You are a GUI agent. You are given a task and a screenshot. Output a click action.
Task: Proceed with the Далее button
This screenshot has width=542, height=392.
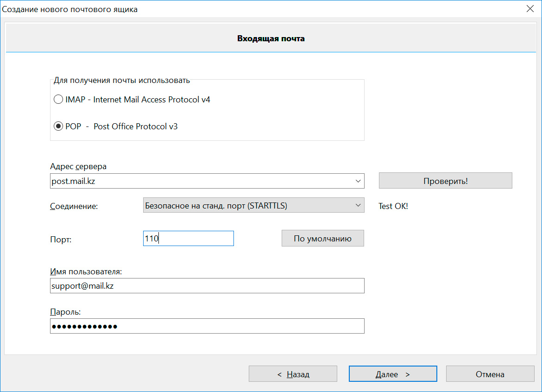click(393, 374)
